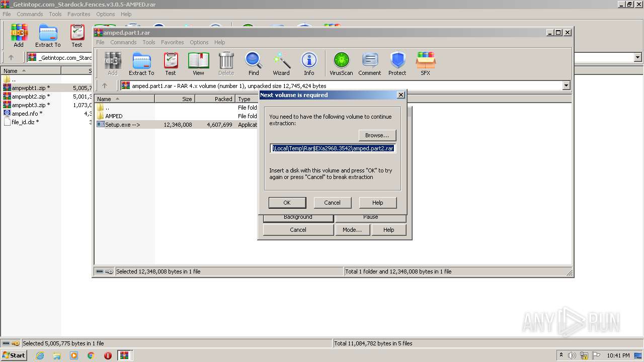Click the Opera icon on the taskbar
644x362 pixels.
tap(108, 355)
